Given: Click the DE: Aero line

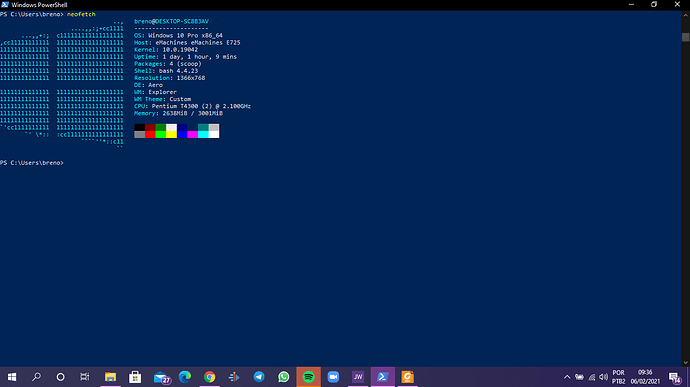Looking at the screenshot, I should pyautogui.click(x=149, y=85).
